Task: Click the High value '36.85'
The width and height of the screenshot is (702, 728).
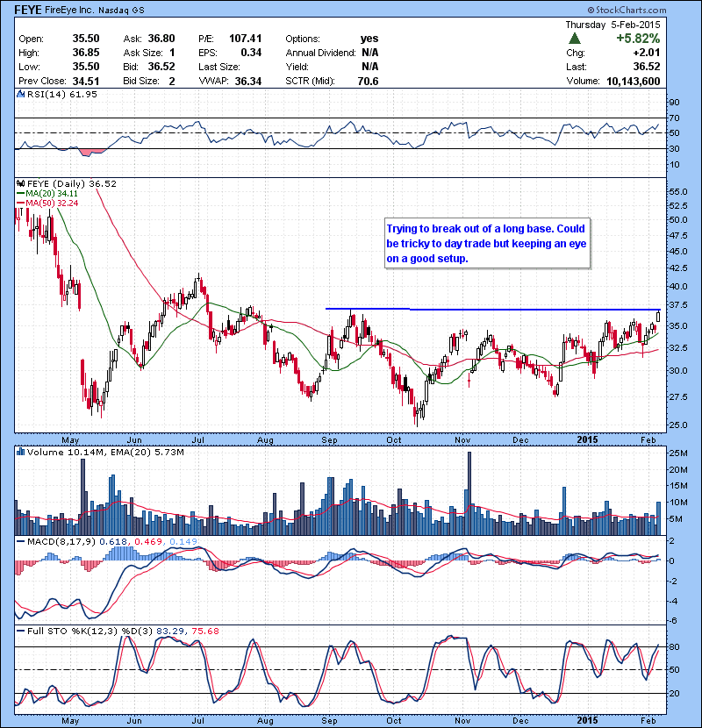Action: click(x=86, y=53)
